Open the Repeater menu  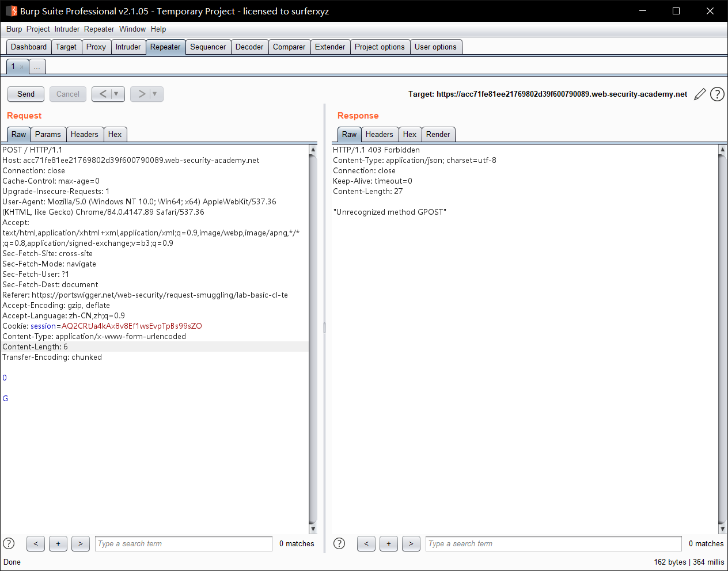click(99, 29)
